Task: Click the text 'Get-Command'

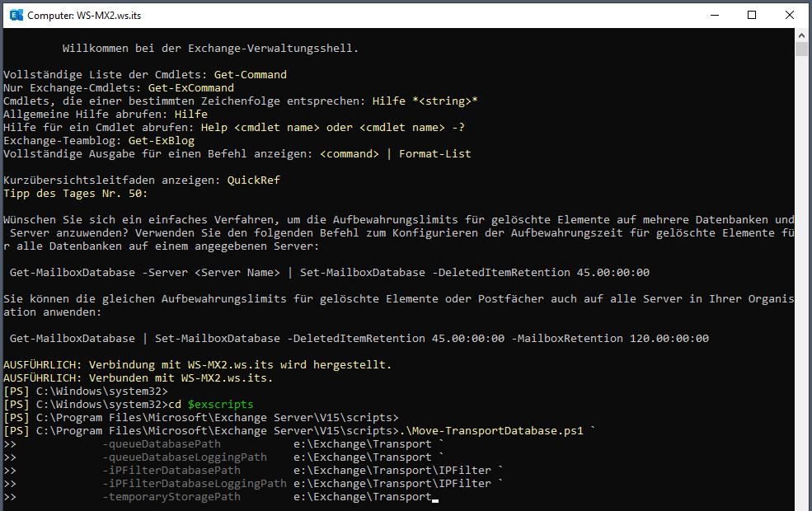Action: pos(250,74)
